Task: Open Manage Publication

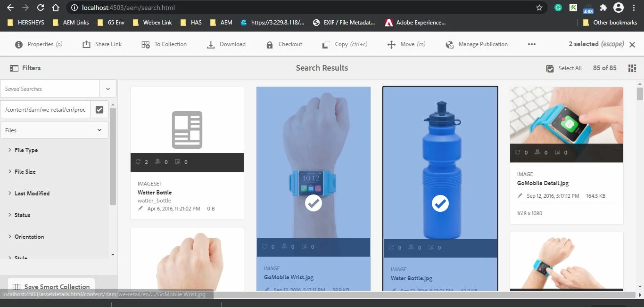Action: coord(477,44)
